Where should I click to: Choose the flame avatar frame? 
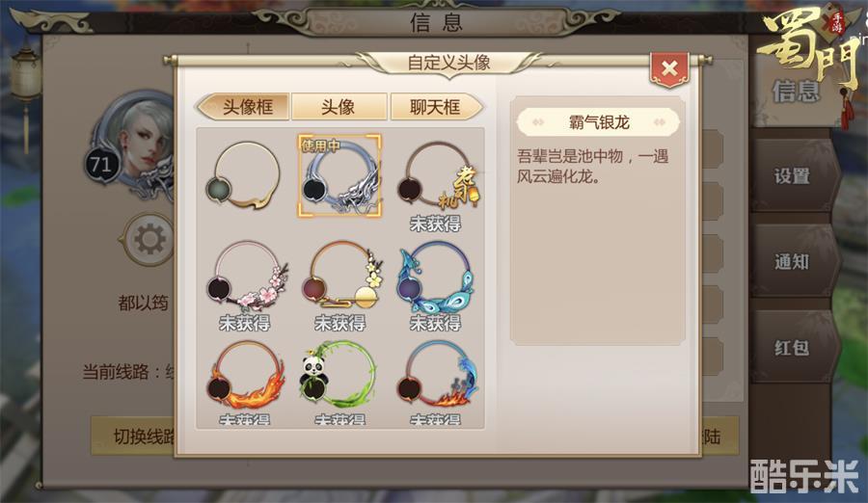[x=245, y=374]
